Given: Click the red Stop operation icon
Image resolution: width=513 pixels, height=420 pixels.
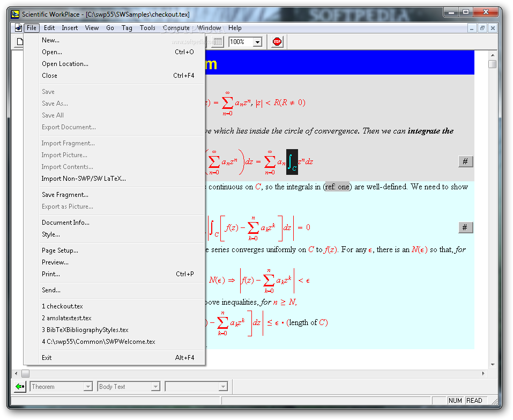Looking at the screenshot, I should [x=277, y=42].
